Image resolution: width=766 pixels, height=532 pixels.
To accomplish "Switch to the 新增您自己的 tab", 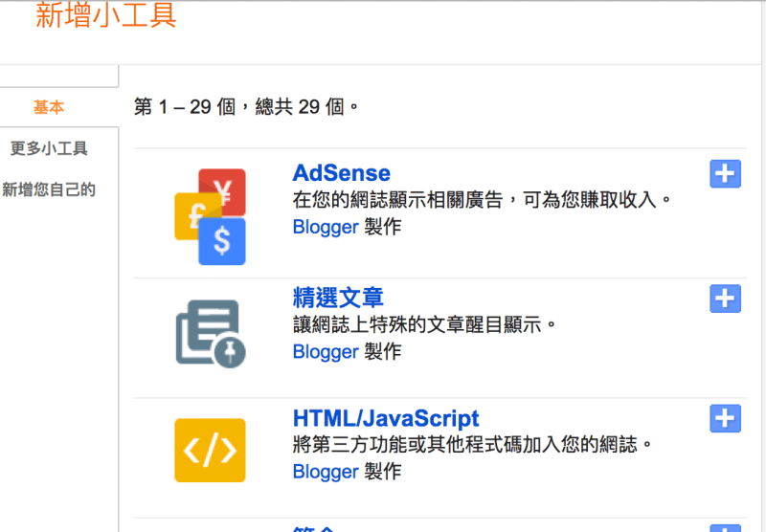I will [x=49, y=189].
